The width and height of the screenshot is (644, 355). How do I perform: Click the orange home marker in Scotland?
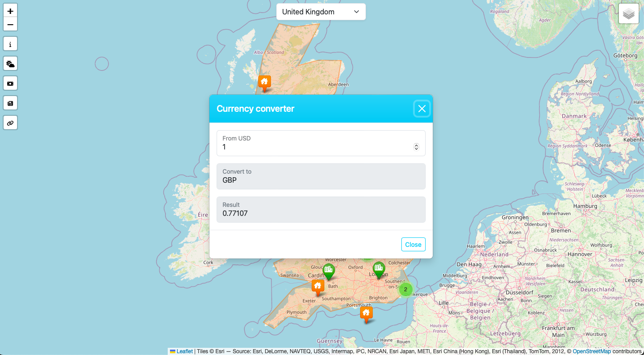(x=264, y=82)
